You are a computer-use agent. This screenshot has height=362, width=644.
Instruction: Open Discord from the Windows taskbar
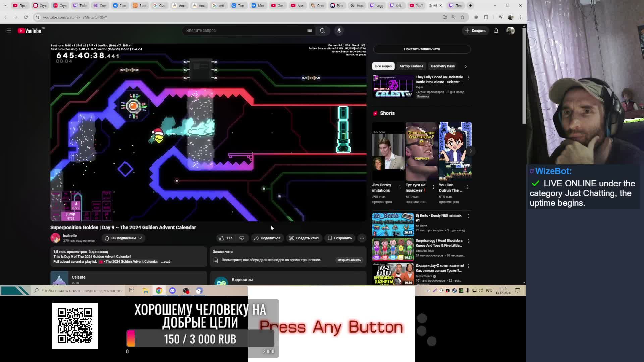[172, 291]
